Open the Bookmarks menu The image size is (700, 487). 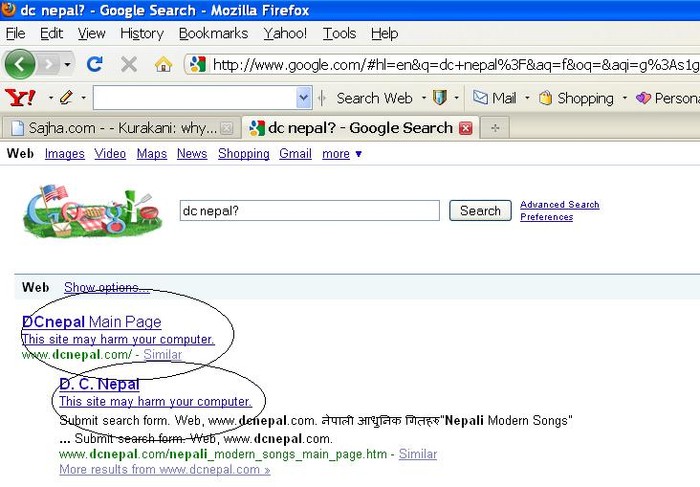point(213,33)
